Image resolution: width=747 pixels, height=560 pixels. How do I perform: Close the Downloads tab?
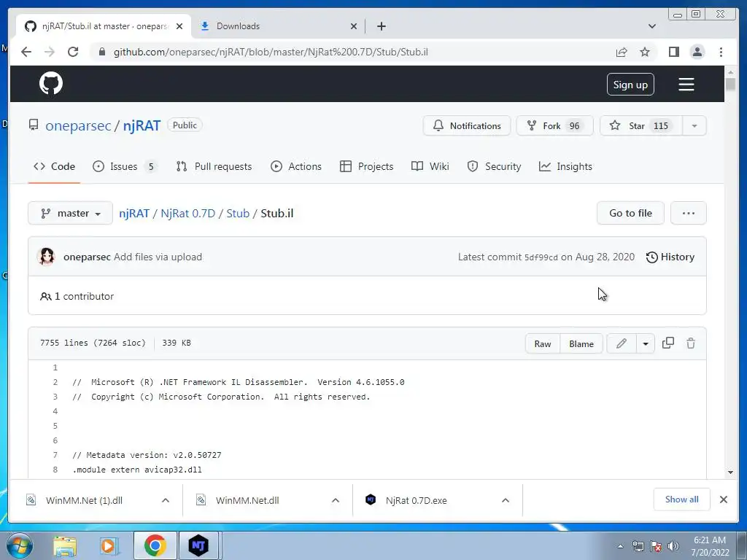click(354, 26)
